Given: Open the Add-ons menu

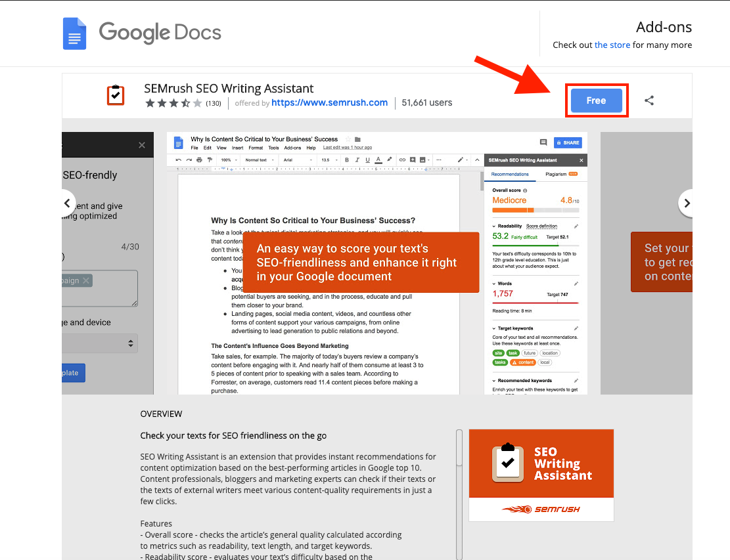Looking at the screenshot, I should point(292,148).
